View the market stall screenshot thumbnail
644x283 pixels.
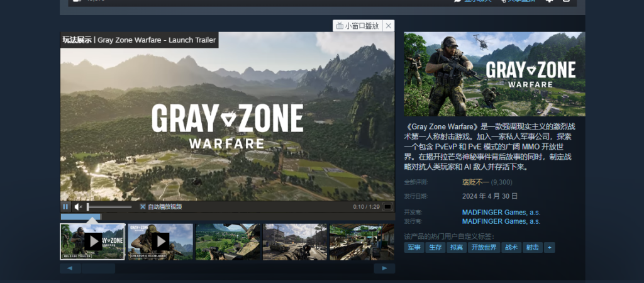click(362, 241)
